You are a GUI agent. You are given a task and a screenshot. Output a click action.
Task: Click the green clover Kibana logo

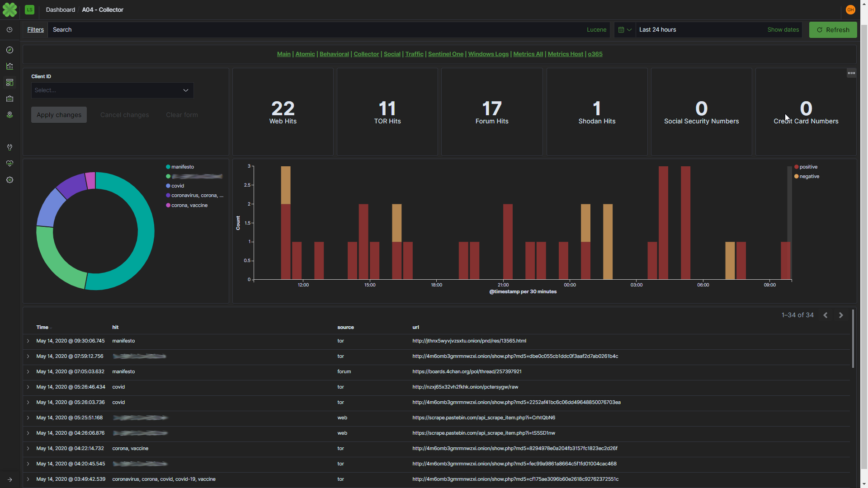(9, 9)
